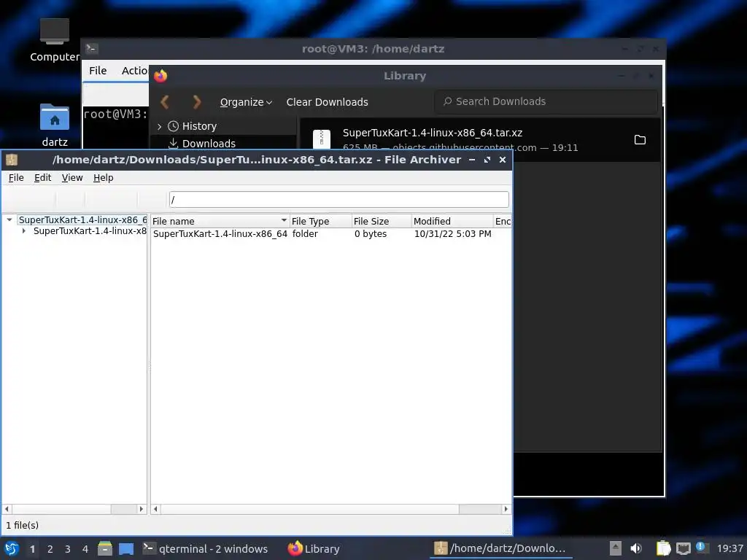Open File menu in the qterminal window
The width and height of the screenshot is (747, 560).
point(98,71)
